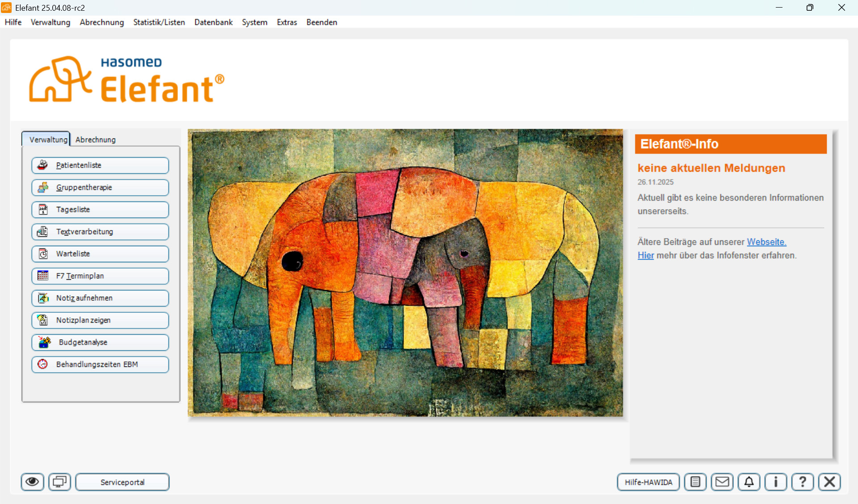Click the X close icon at bottom right
858x504 pixels.
pos(829,482)
